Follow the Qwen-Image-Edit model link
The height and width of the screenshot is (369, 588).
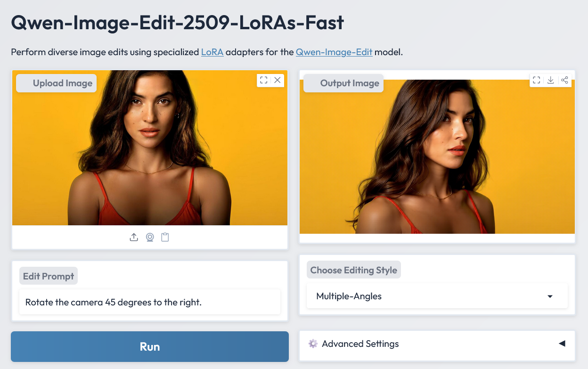pos(334,52)
